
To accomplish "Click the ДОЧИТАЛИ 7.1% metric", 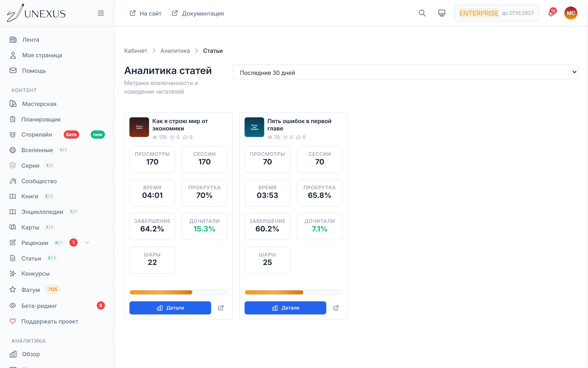I will point(319,226).
